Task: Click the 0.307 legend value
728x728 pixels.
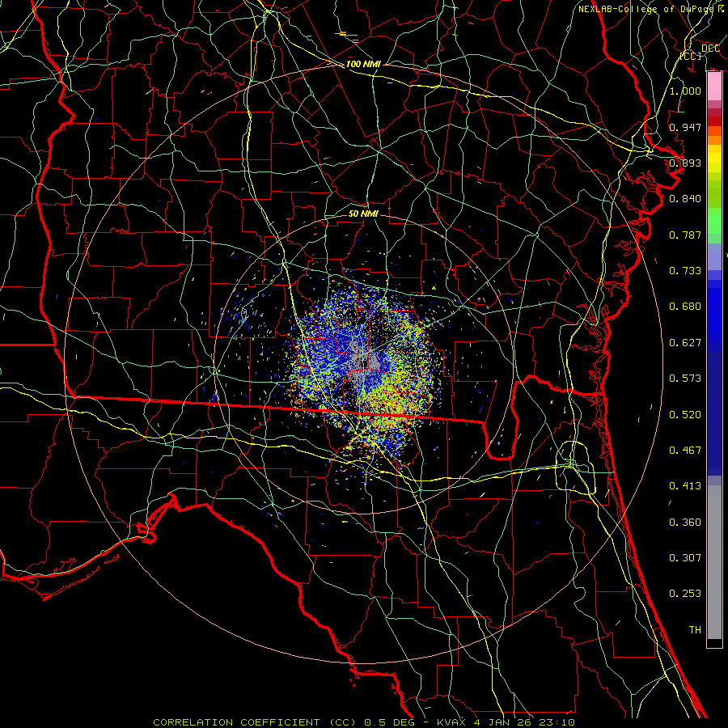Action: (x=685, y=558)
